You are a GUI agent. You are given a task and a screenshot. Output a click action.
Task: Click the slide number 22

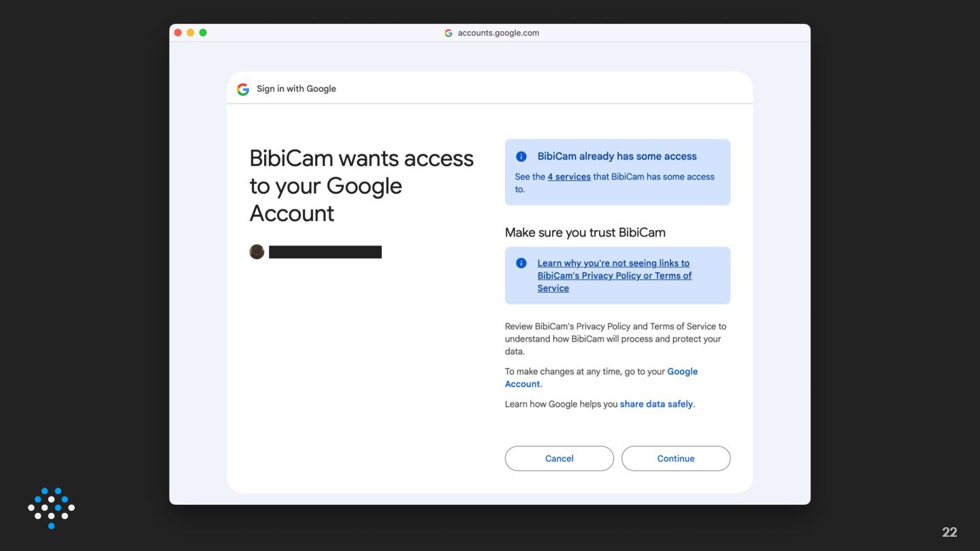[949, 533]
